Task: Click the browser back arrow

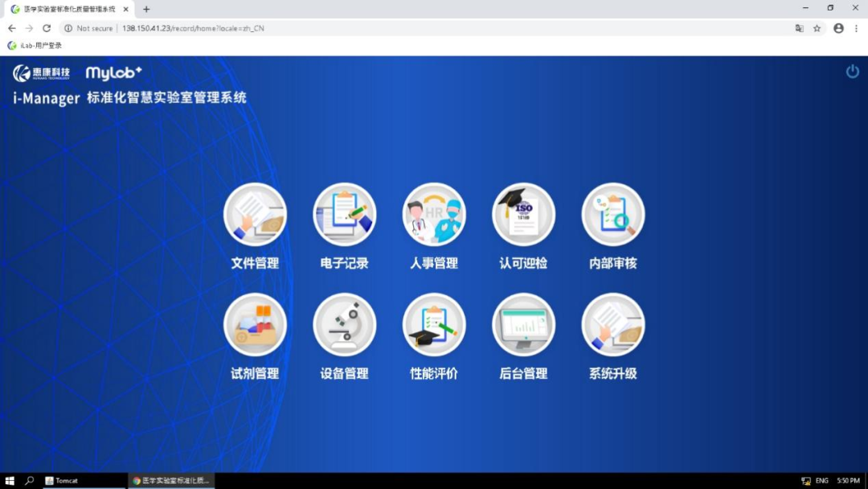Action: coord(12,28)
